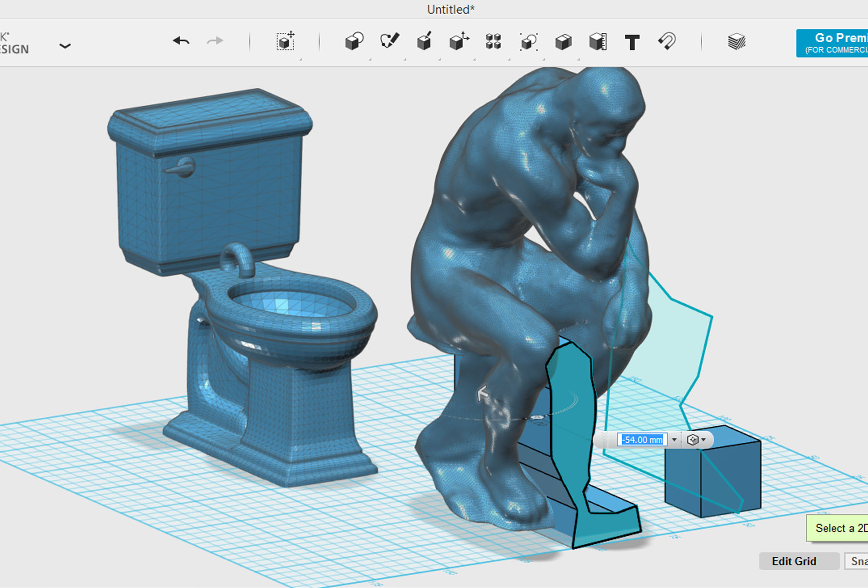Viewport: 868px width, 588px height.
Task: Open the Pattern tool menu
Action: tap(494, 41)
